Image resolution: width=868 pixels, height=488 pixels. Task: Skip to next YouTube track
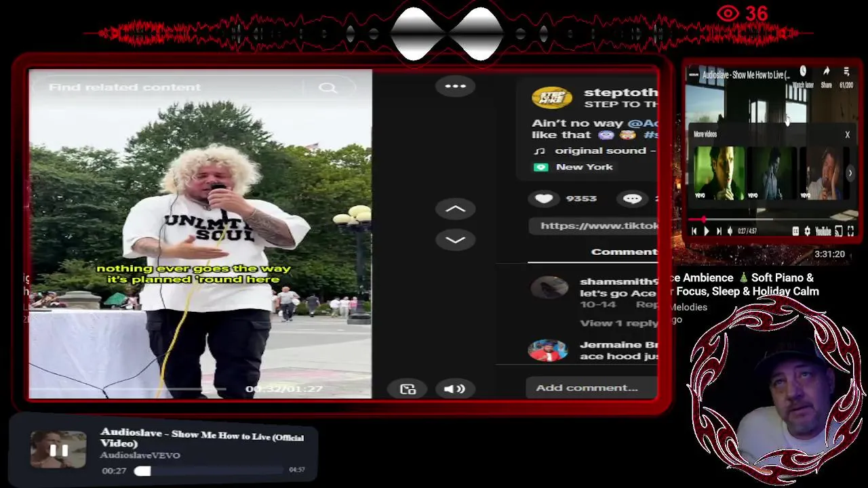(x=719, y=231)
